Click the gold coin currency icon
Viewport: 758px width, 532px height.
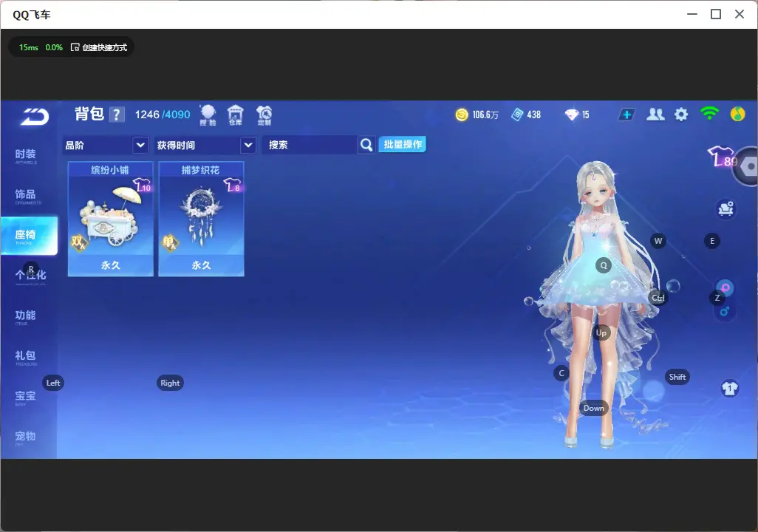[x=462, y=115]
